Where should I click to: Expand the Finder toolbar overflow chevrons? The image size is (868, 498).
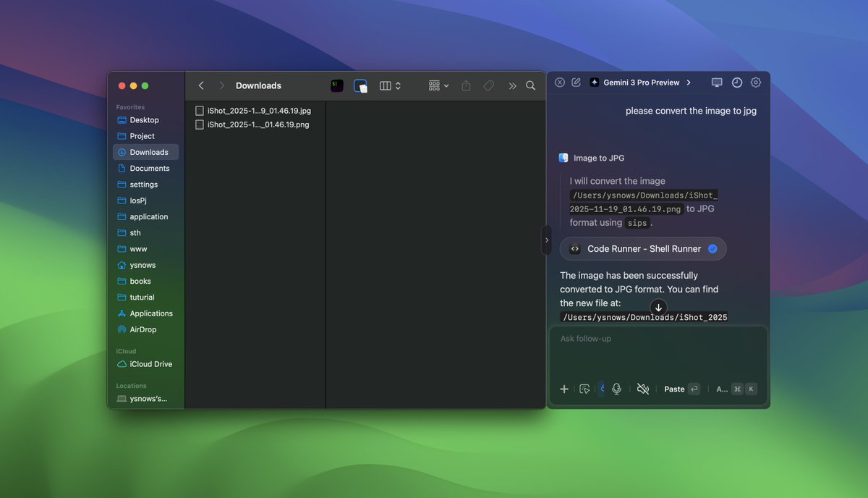(x=512, y=85)
